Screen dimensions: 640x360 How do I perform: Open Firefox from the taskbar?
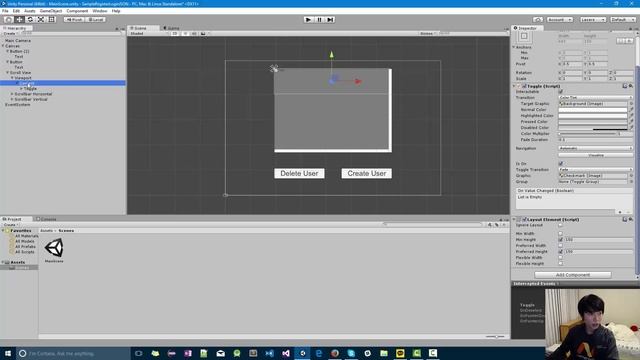point(335,353)
